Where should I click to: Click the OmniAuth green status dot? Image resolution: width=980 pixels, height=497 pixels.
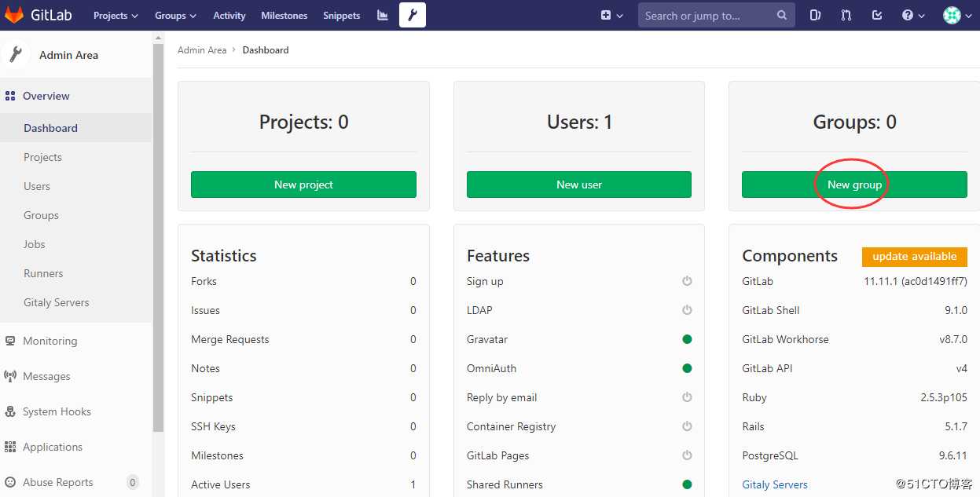[687, 368]
